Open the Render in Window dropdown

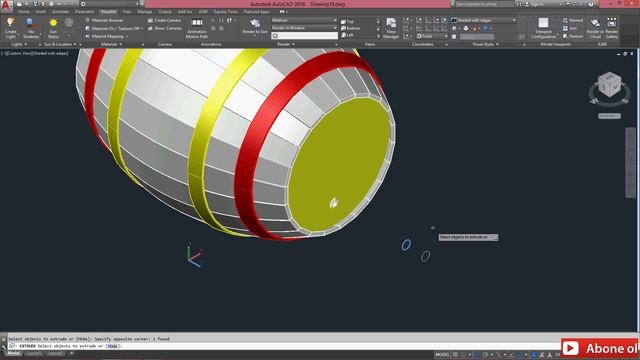tap(304, 28)
